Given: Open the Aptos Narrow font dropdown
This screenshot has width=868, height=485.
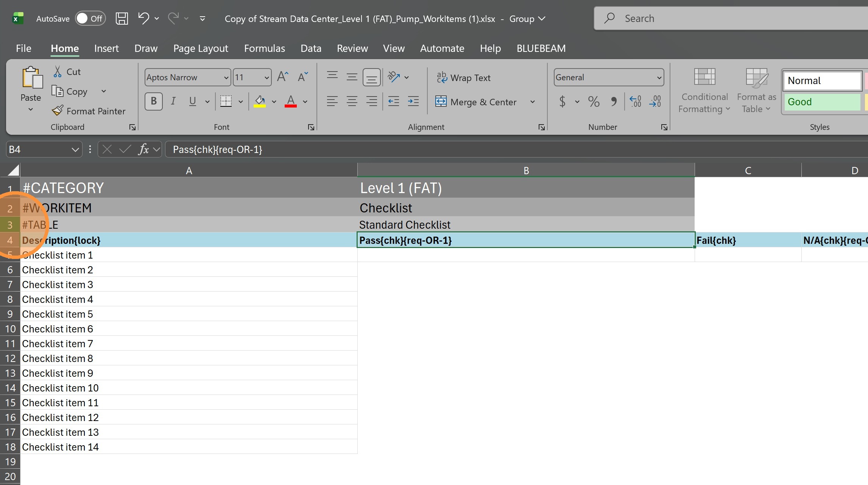Looking at the screenshot, I should click(x=226, y=78).
